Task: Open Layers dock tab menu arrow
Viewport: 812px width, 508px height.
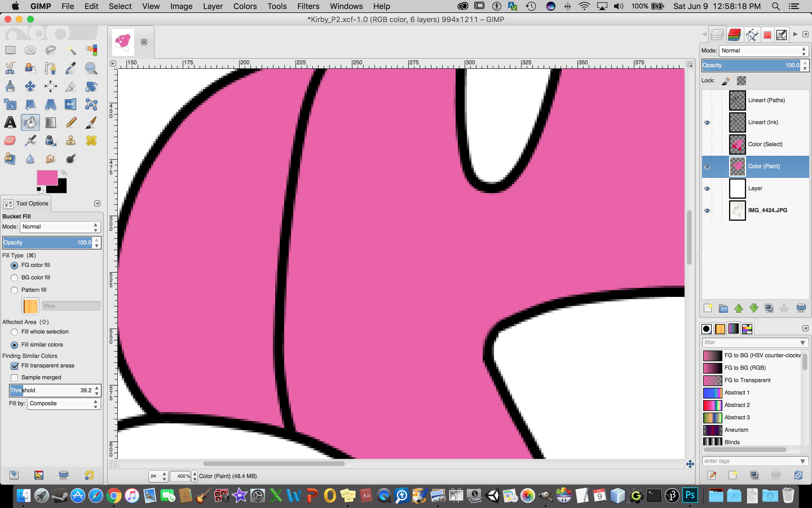Action: (x=805, y=34)
